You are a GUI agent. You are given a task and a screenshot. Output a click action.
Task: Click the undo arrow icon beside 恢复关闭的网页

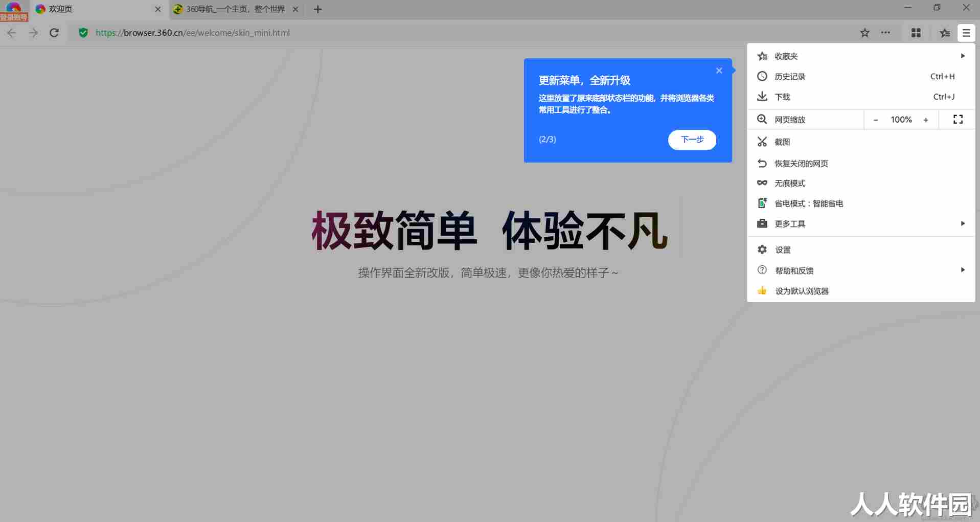(762, 163)
